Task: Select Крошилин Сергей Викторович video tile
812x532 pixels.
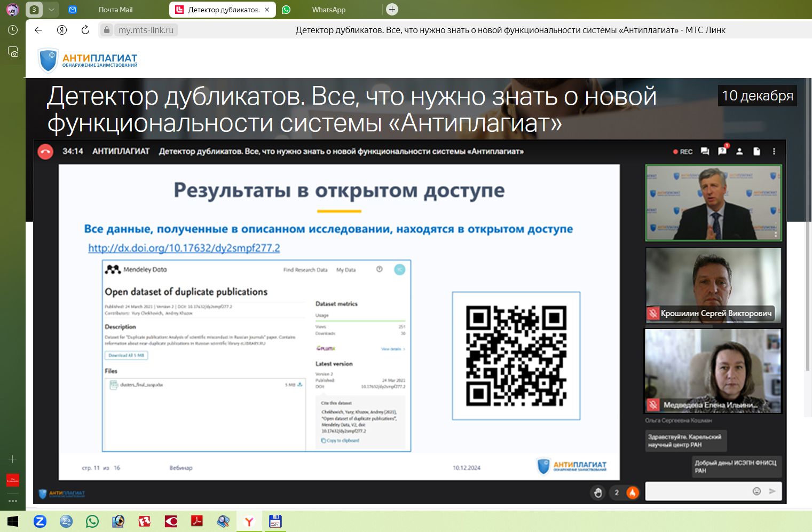Action: (713, 285)
